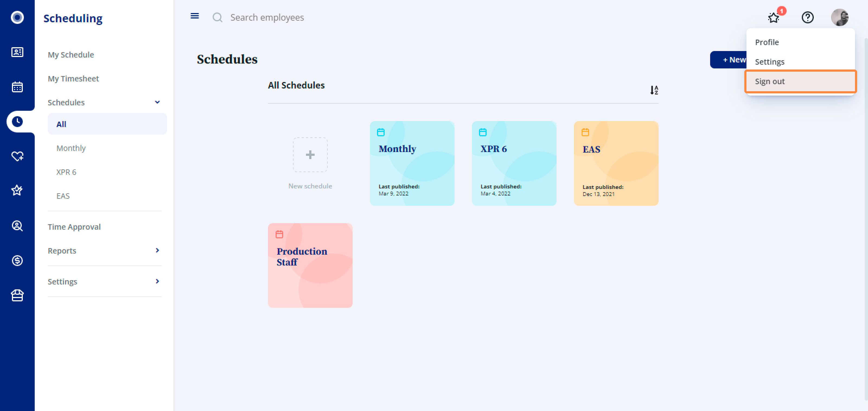Open the dollar payroll sidebar icon
The width and height of the screenshot is (868, 411).
point(17,260)
